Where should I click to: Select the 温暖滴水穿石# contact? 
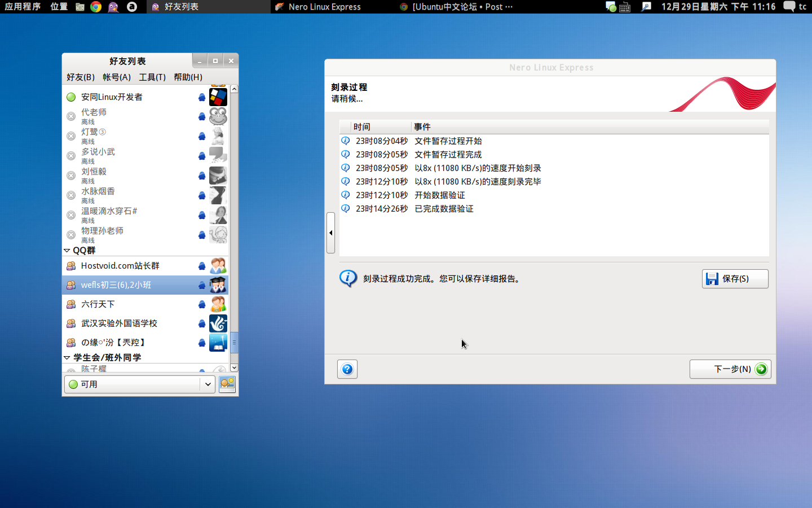(x=145, y=215)
